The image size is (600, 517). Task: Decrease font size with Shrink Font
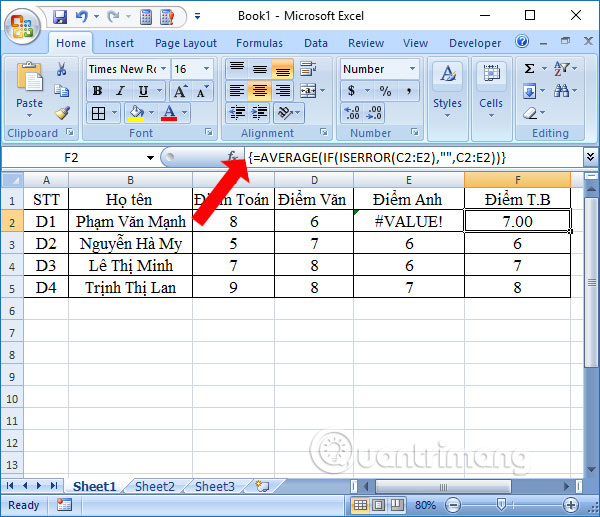coord(202,91)
